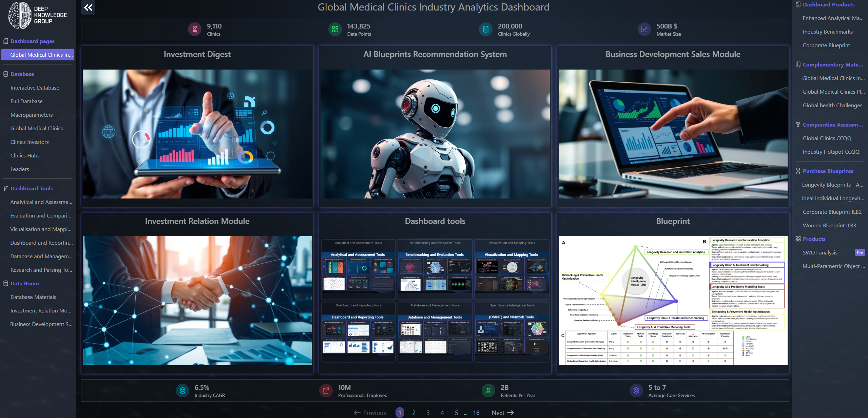Viewport: 868px width, 418px height.
Task: Click the Clinics Globally database icon
Action: (x=485, y=30)
